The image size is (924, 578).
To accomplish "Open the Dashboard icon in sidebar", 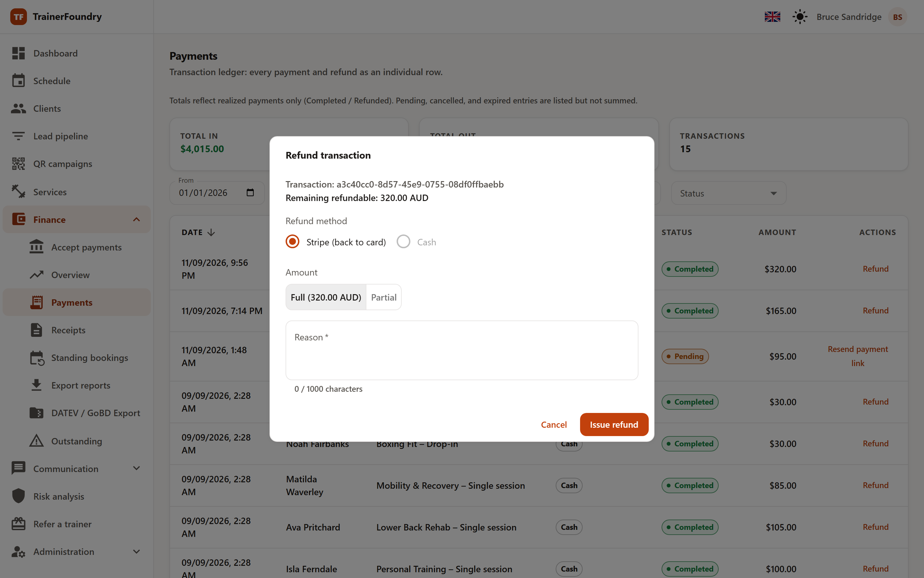I will tap(18, 53).
